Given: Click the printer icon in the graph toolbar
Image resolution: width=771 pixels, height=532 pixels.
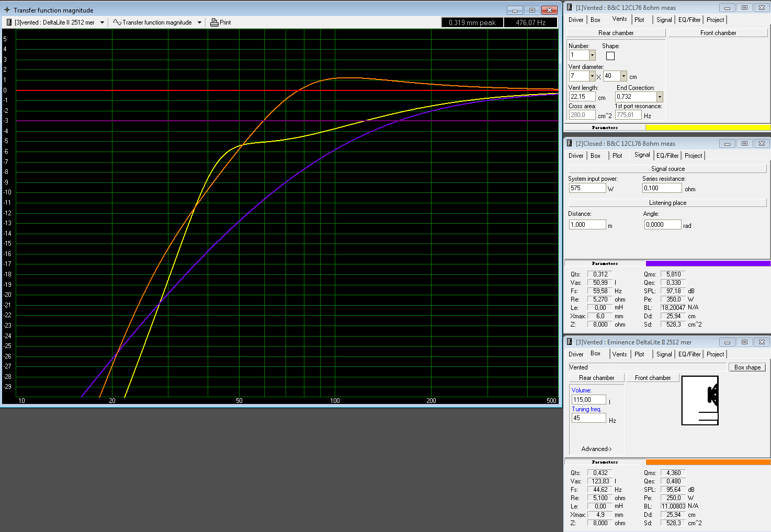Looking at the screenshot, I should pos(214,22).
